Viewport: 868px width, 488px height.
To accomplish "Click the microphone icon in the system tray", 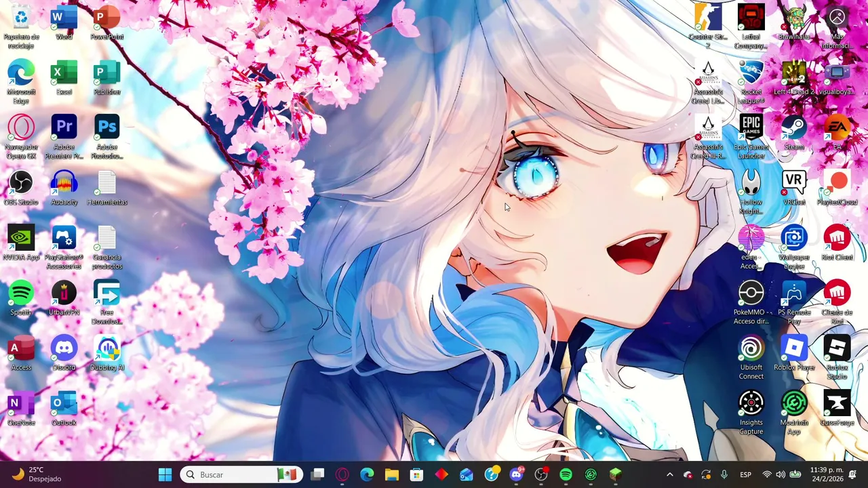I will [x=724, y=474].
